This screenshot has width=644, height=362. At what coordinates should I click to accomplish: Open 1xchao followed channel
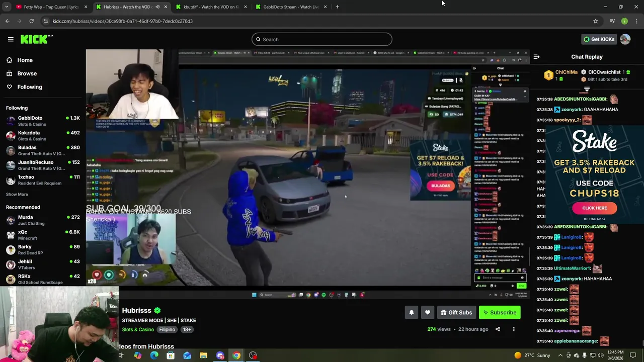click(x=43, y=179)
